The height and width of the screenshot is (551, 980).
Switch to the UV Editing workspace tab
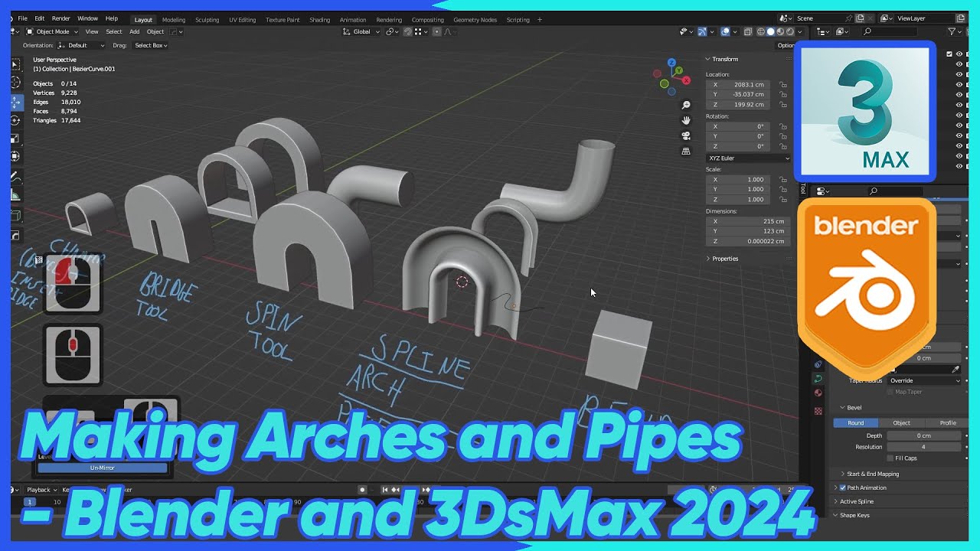click(x=243, y=20)
